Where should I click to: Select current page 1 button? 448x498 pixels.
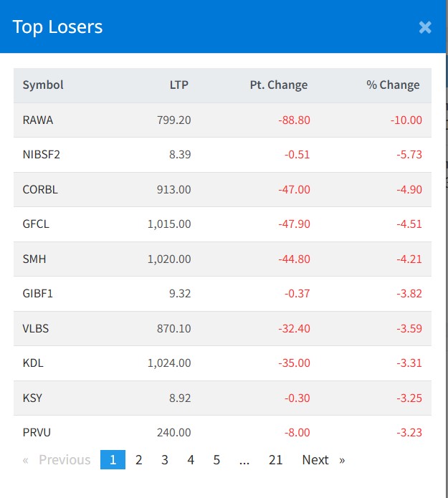point(113,460)
